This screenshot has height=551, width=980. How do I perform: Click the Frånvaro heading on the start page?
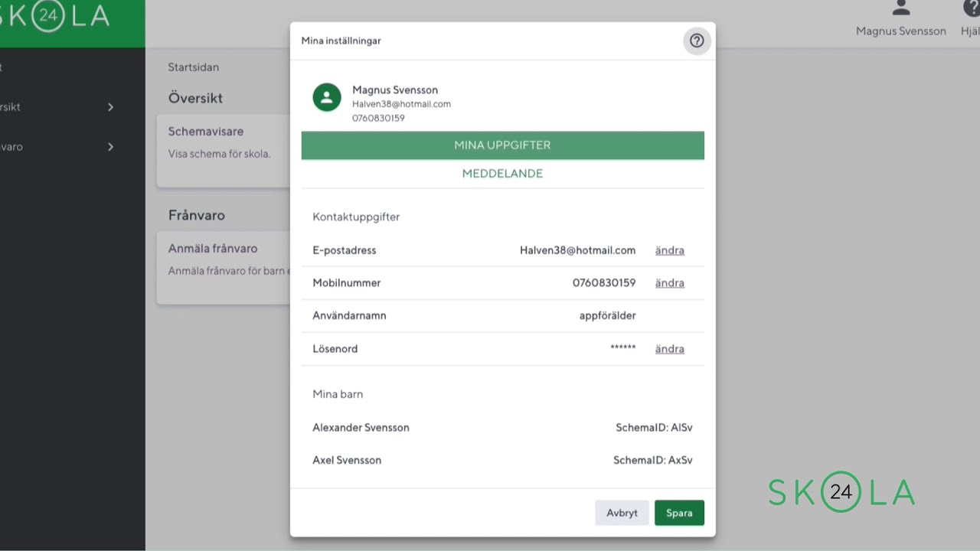pyautogui.click(x=197, y=216)
